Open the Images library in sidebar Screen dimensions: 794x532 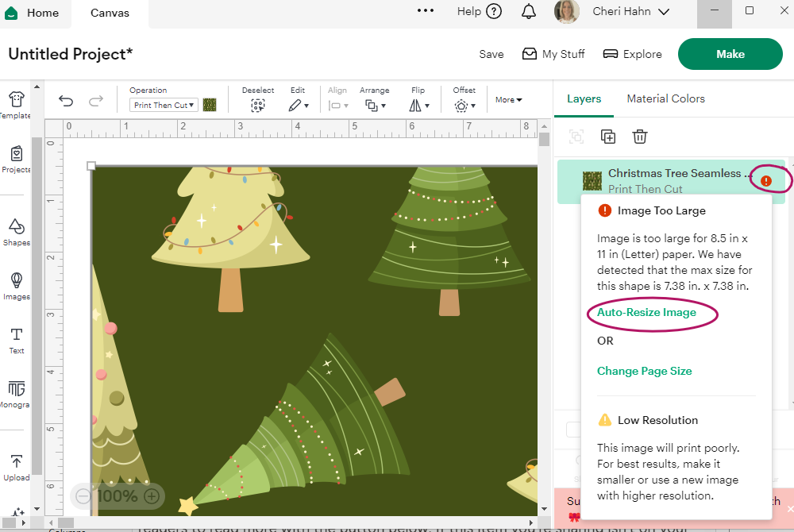coord(16,285)
